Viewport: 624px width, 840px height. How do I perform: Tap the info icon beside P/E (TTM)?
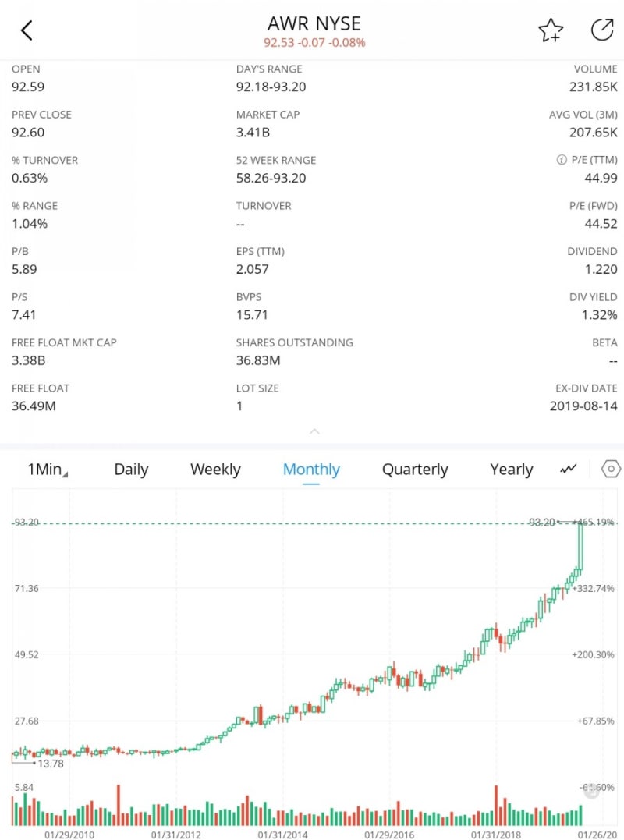[x=562, y=160]
